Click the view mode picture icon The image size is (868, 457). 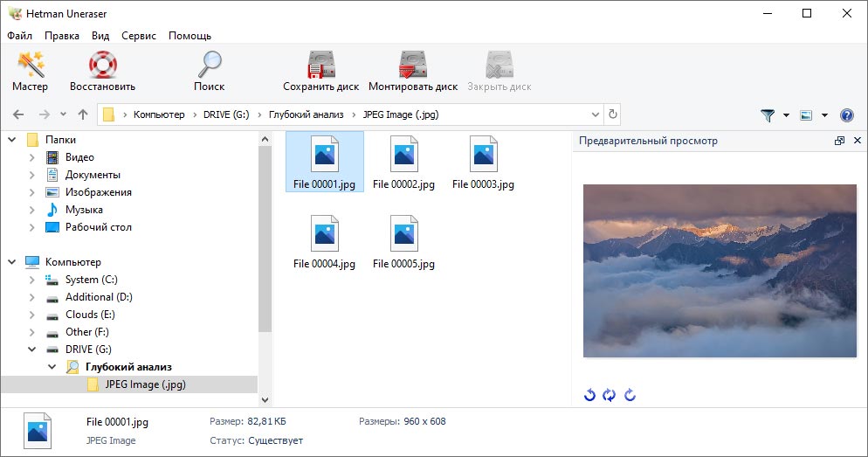[806, 115]
